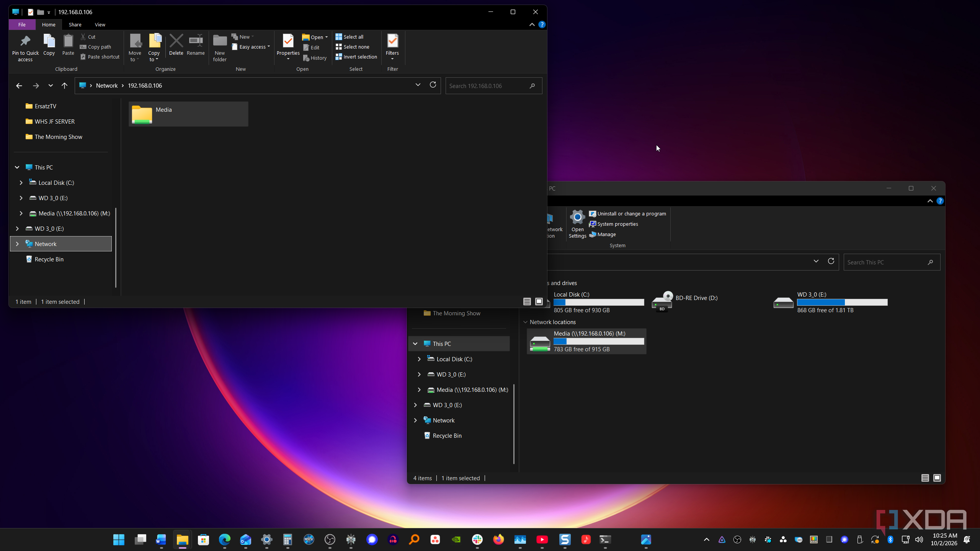Go up one folder level arrow
The height and width of the screenshot is (551, 980).
point(64,86)
